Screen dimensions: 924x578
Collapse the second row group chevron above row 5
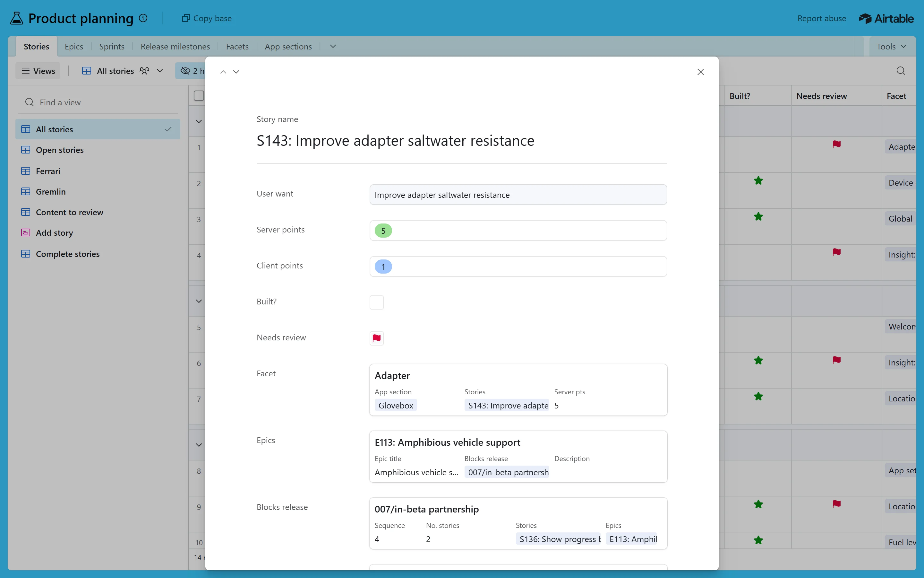pyautogui.click(x=199, y=301)
